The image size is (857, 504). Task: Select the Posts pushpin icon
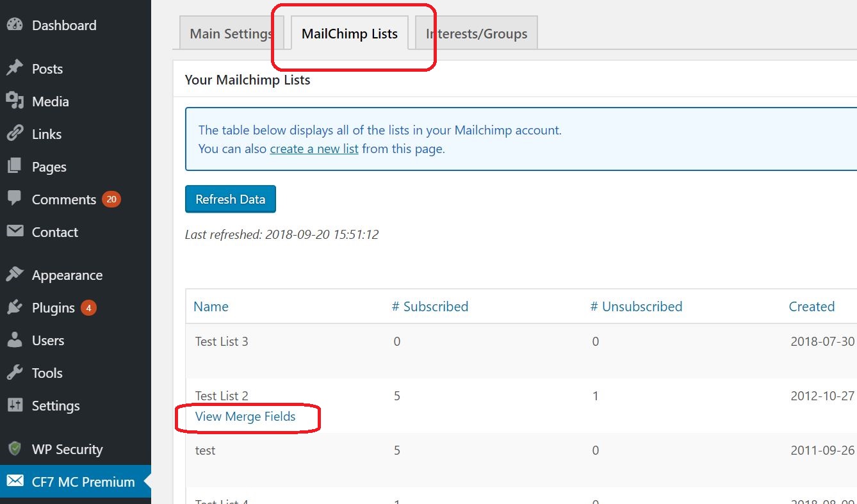click(x=14, y=69)
